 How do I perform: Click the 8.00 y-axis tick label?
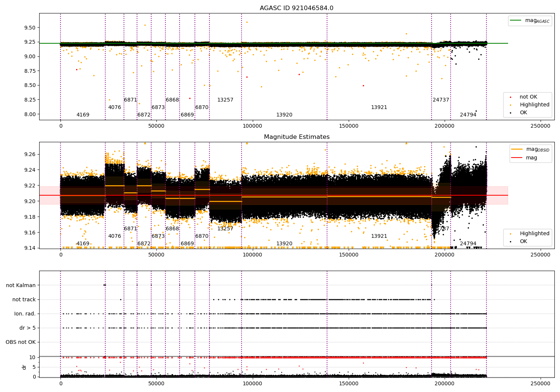(x=29, y=114)
